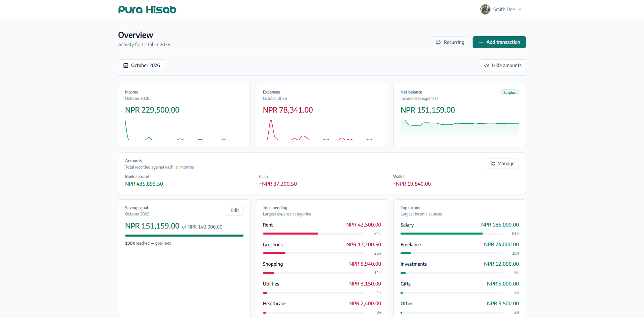Image resolution: width=644 pixels, height=318 pixels.
Task: Click Freelance amount NPR 24,000.00
Action: click(x=501, y=245)
